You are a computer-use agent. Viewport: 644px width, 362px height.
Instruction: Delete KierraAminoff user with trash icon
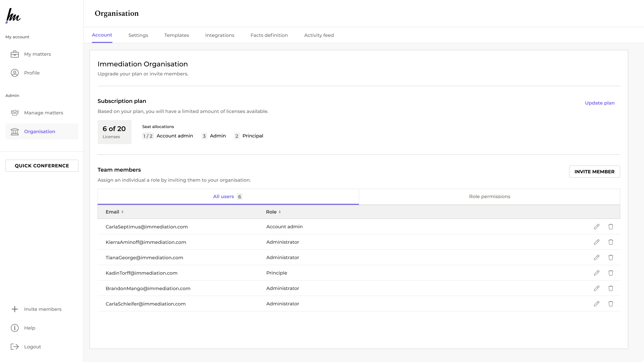(610, 242)
